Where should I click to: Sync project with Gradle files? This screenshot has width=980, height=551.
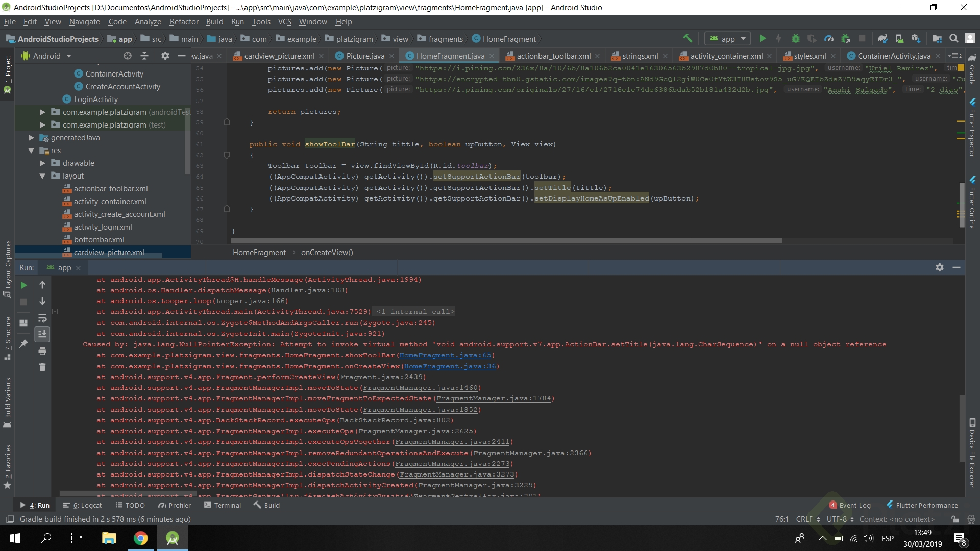883,38
